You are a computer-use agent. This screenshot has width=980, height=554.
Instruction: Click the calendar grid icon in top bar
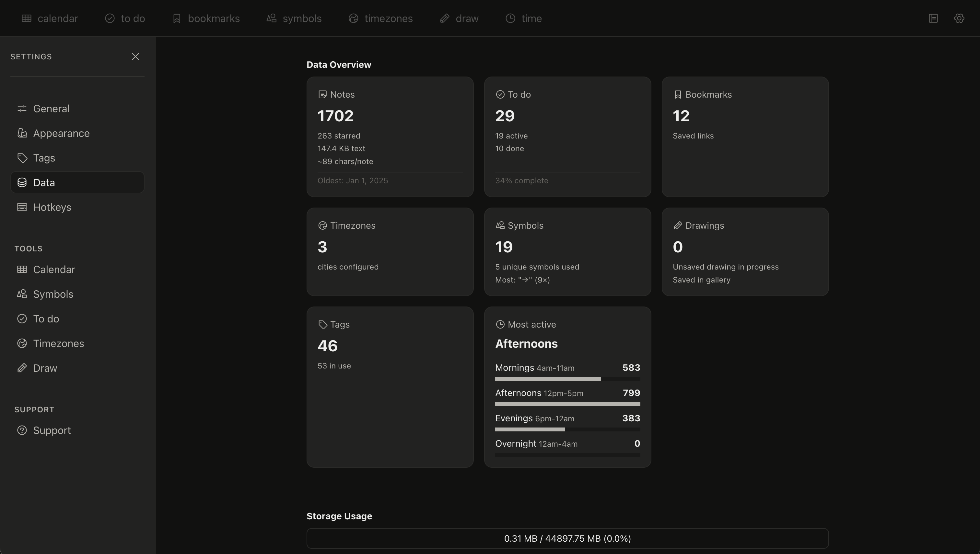pyautogui.click(x=26, y=18)
